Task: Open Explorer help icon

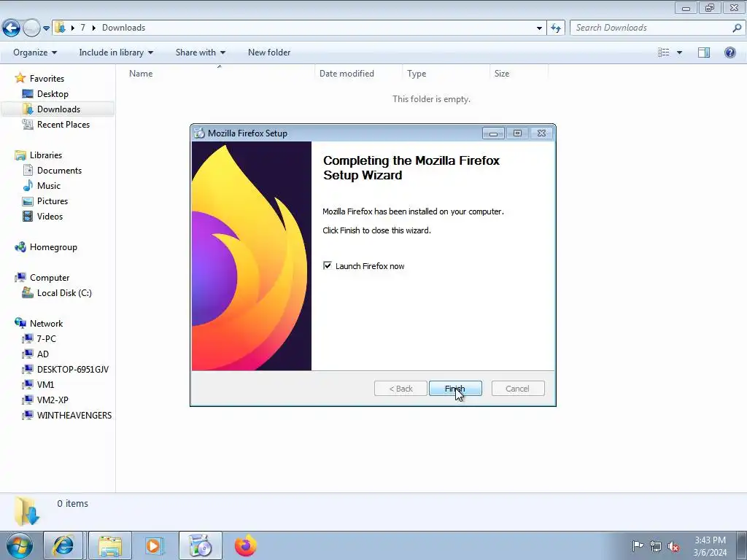Action: point(729,52)
